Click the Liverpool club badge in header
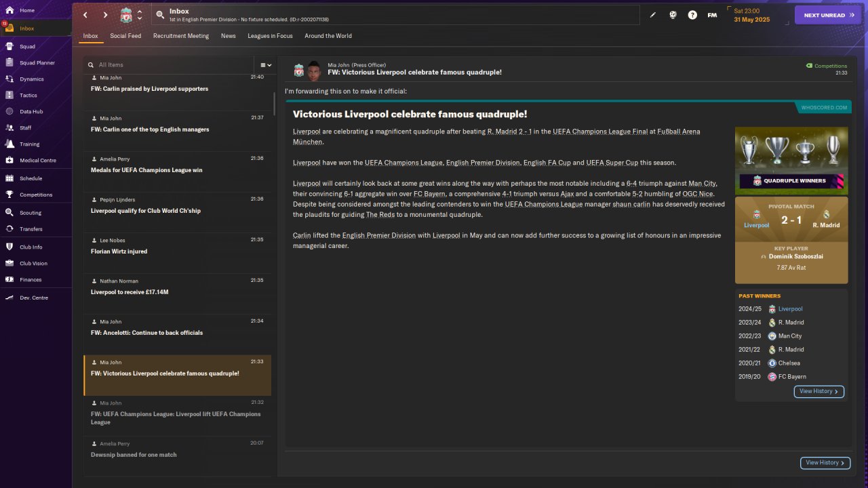This screenshot has height=488, width=868. point(126,15)
